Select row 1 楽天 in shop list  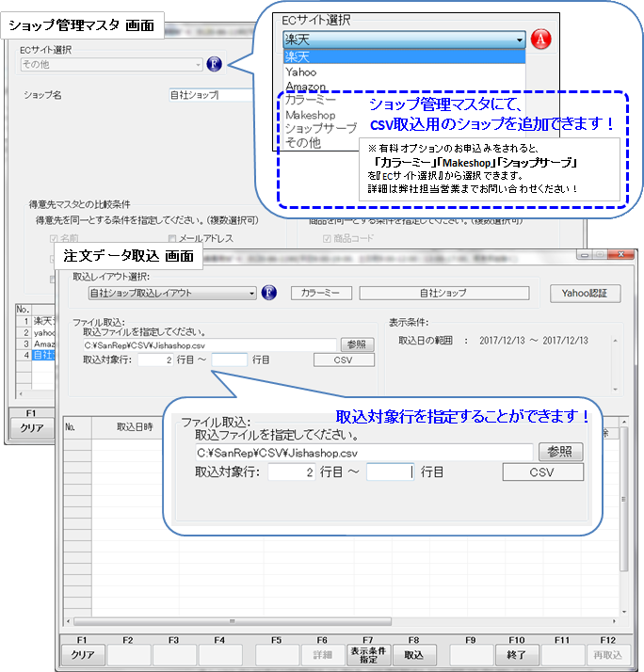click(36, 321)
